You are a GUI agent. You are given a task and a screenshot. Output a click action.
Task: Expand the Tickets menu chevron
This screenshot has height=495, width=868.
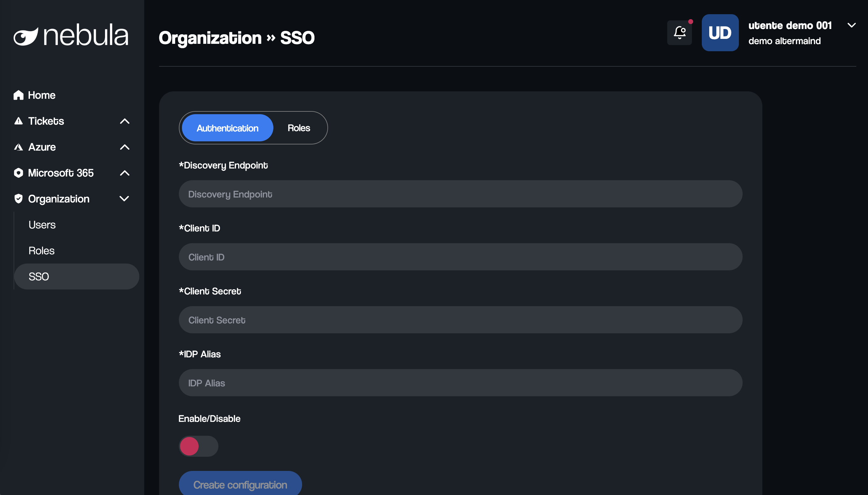point(124,121)
